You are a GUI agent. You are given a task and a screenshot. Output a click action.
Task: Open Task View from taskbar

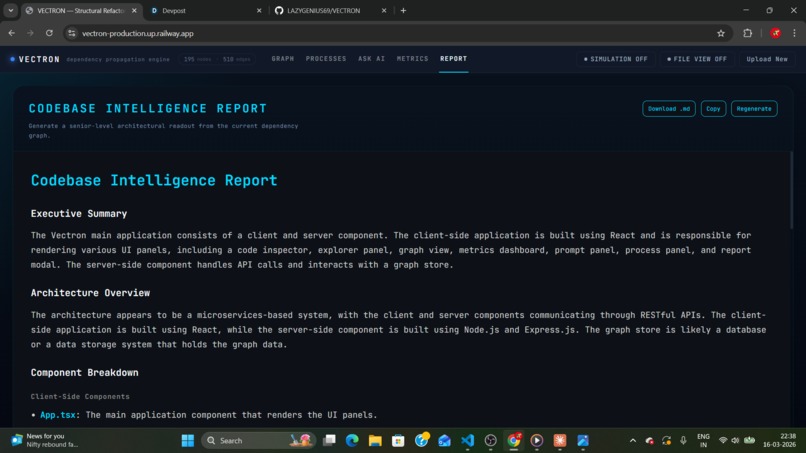pos(329,441)
